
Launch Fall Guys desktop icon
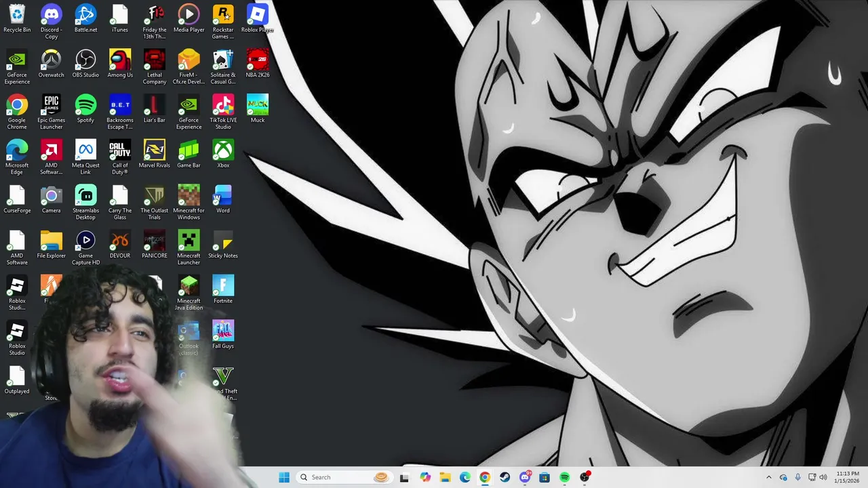[223, 335]
